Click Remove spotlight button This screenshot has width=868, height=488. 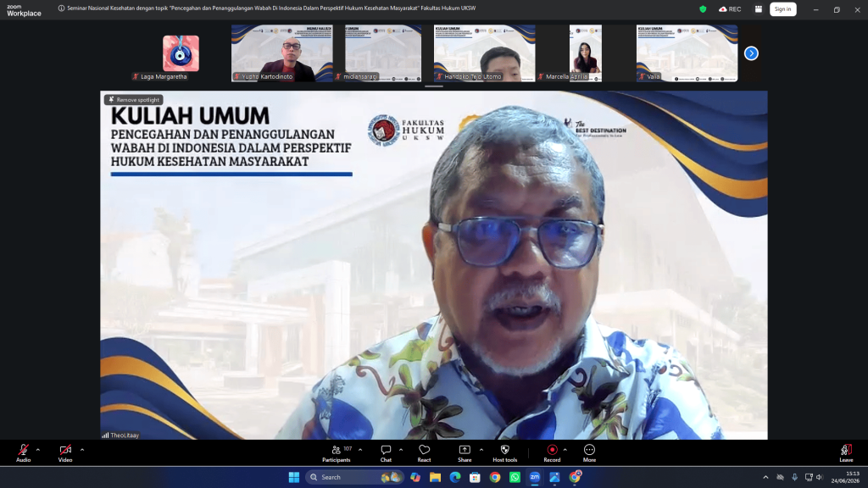click(133, 100)
